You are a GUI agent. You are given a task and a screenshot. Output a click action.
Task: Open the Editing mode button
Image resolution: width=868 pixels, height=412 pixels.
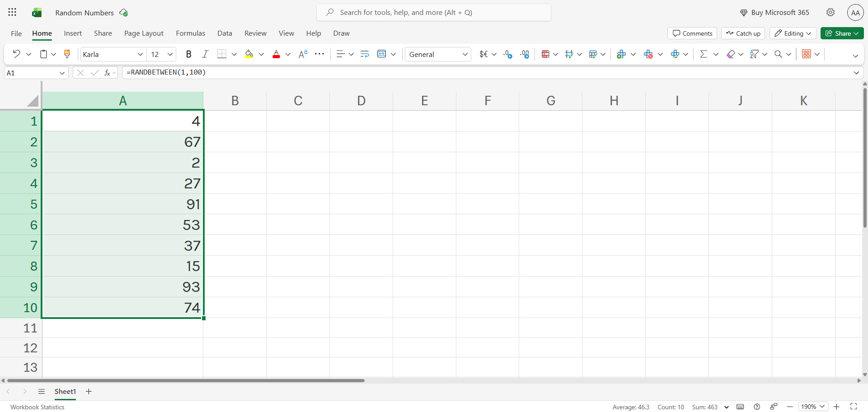pos(793,33)
